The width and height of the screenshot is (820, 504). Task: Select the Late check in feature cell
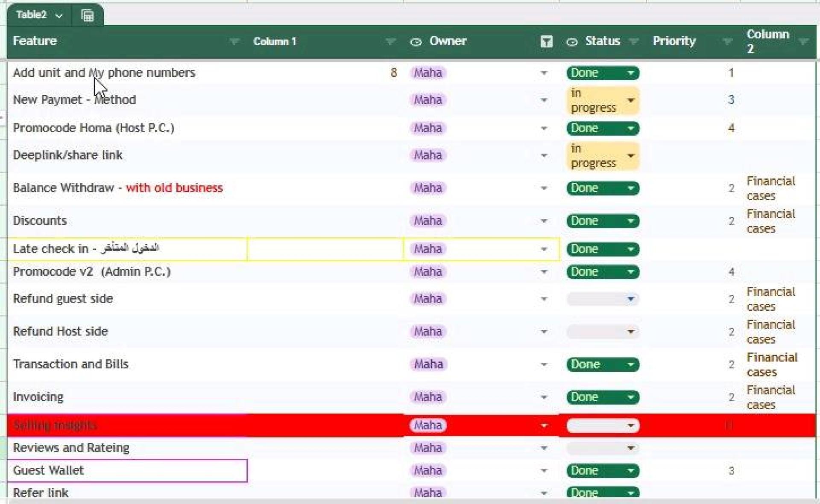127,249
